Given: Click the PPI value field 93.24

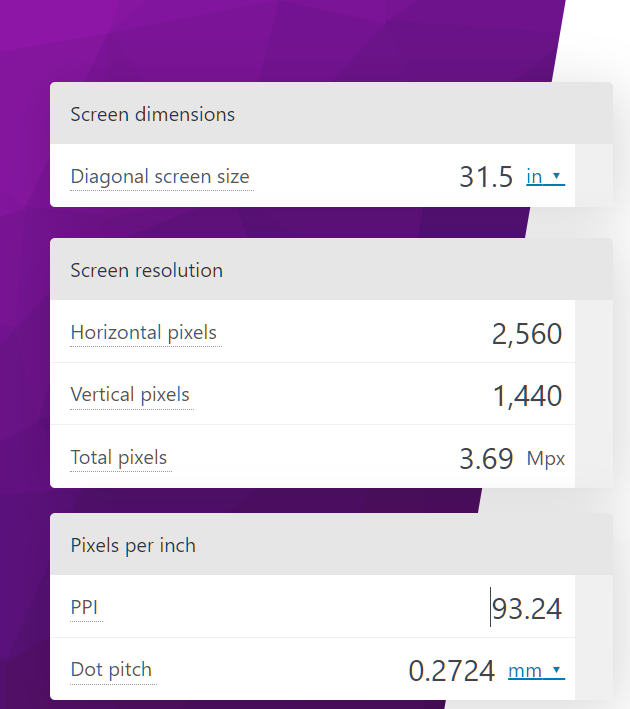Looking at the screenshot, I should tap(527, 608).
